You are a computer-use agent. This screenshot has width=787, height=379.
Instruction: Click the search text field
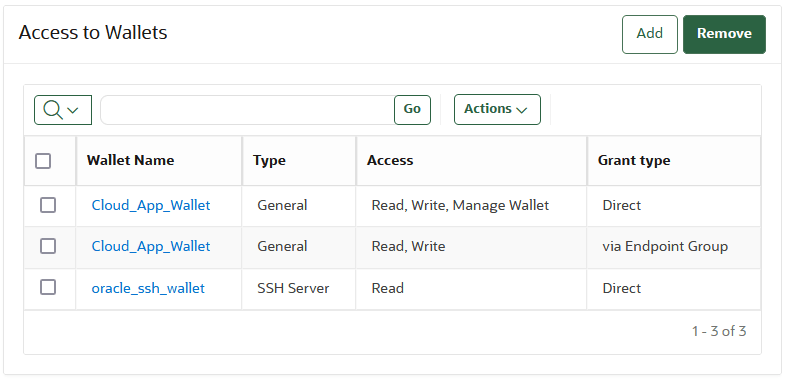point(247,109)
